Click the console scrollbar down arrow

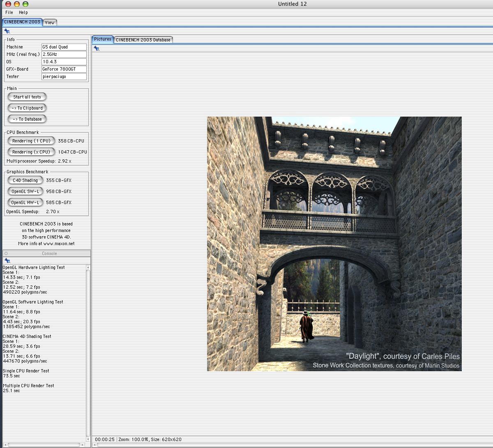coord(88,440)
